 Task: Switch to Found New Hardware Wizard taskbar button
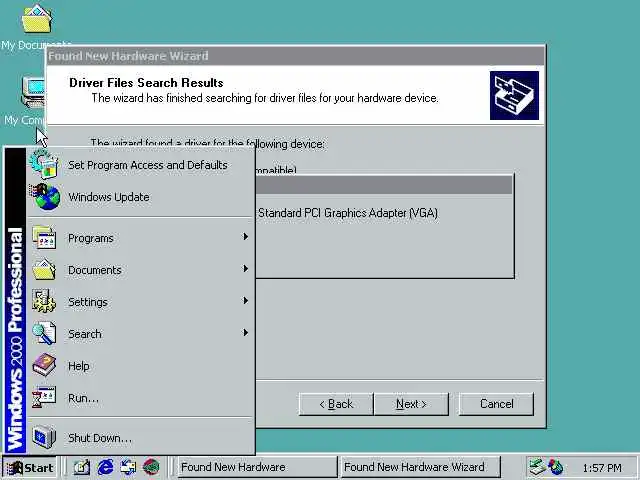pos(420,467)
